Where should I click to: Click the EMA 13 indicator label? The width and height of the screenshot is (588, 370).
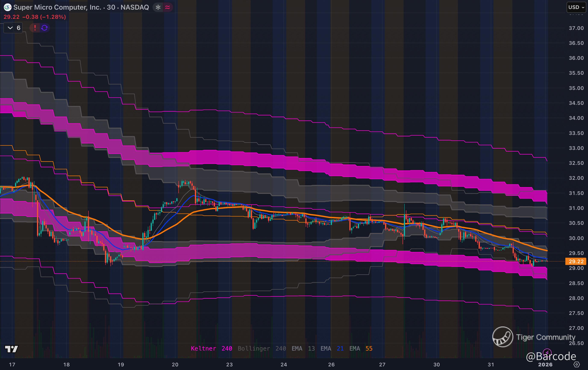pyautogui.click(x=303, y=348)
